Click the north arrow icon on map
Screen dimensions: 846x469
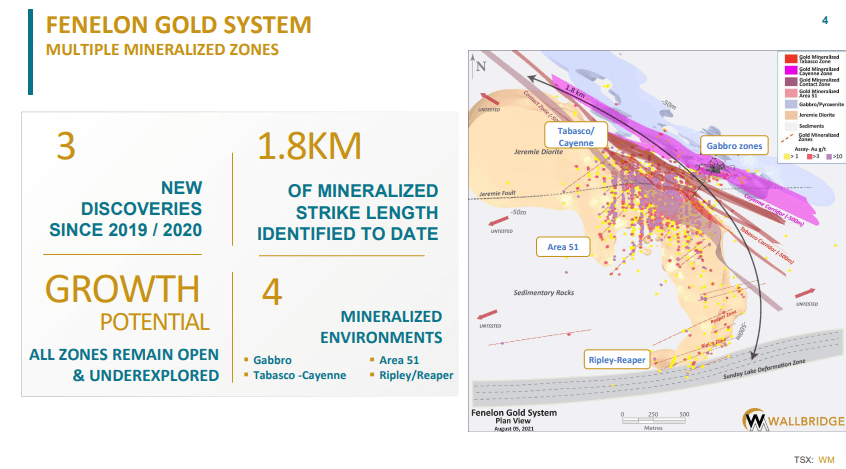click(x=477, y=65)
